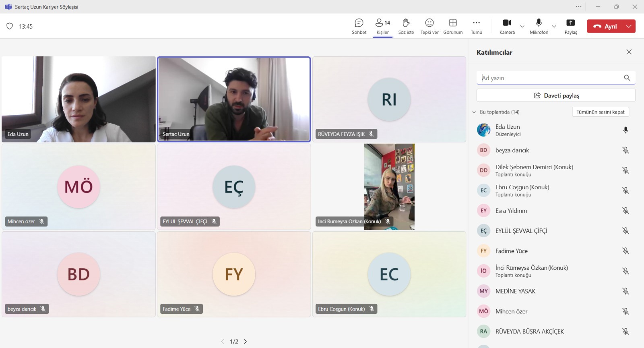The height and width of the screenshot is (348, 644).
Task: Click muted mic icon for beyza darıcık
Action: click(x=625, y=150)
